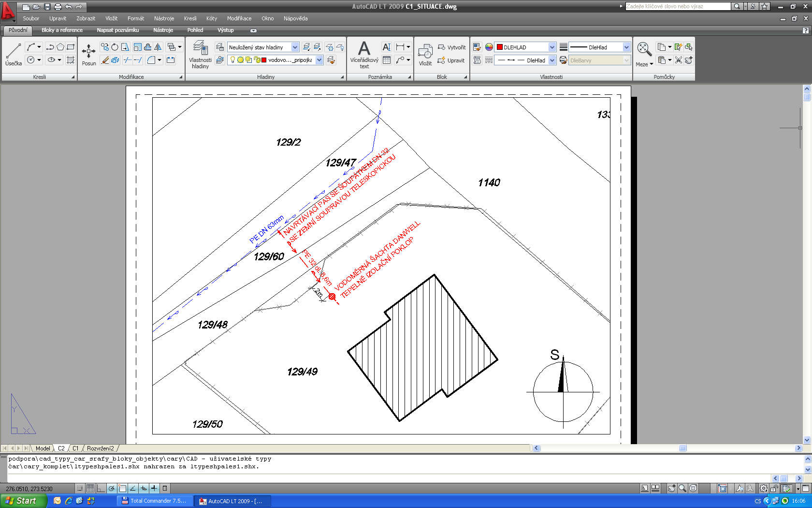
Task: Click the Vytvořit block button
Action: pos(452,47)
